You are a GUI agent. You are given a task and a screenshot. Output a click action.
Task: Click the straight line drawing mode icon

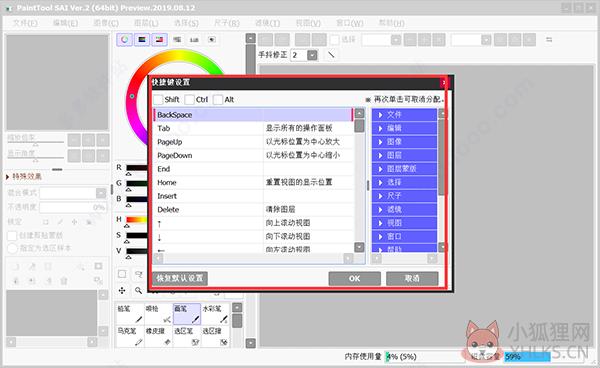331,55
